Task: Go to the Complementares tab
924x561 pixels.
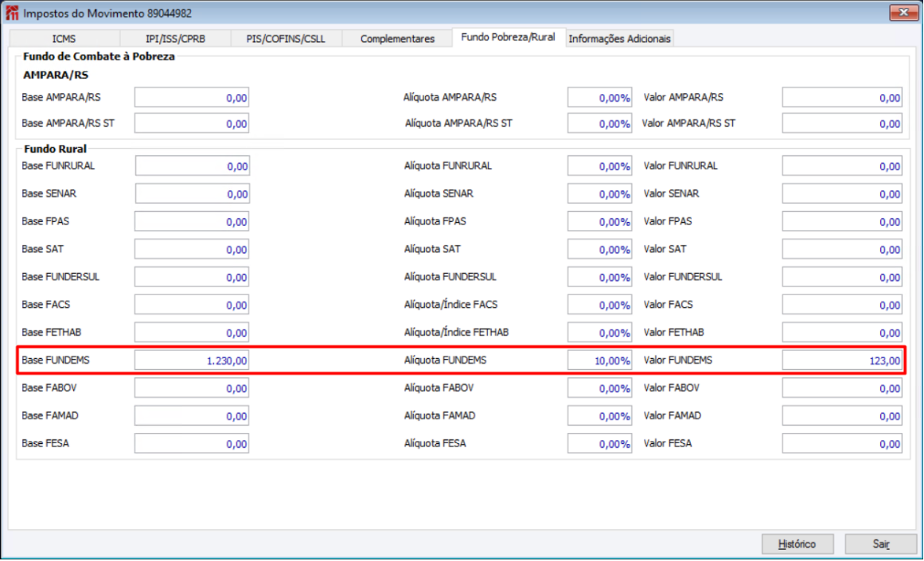Action: [397, 39]
